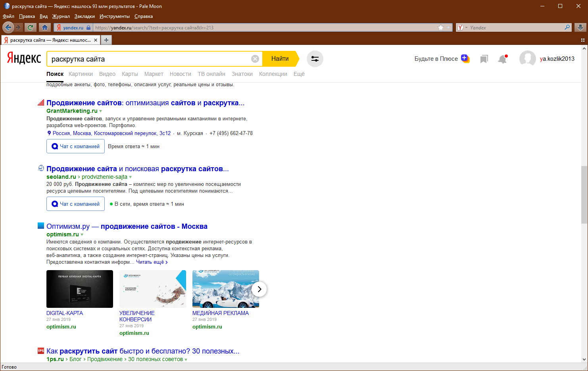Screen dimensions: 588x371
Task: Open the Правка menu
Action: tap(27, 16)
